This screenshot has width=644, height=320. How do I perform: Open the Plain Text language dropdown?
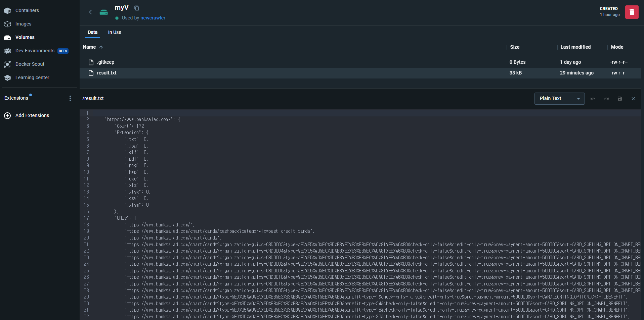[x=559, y=99]
